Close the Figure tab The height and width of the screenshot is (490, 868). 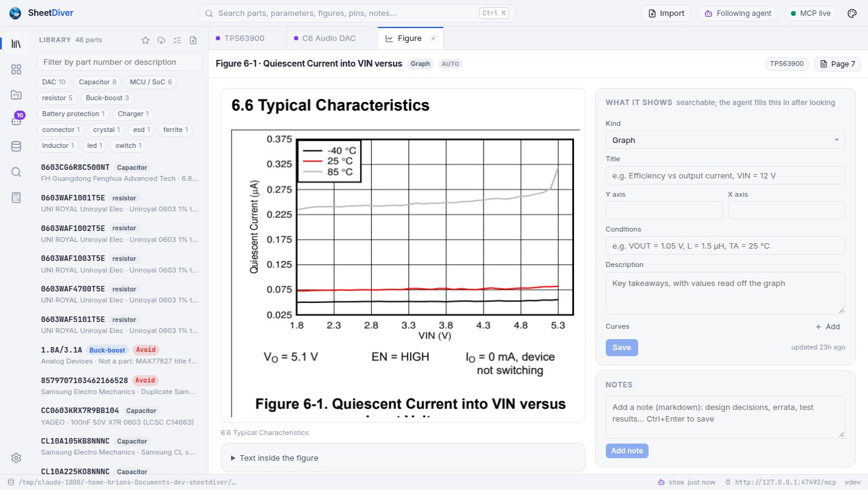[x=433, y=38]
